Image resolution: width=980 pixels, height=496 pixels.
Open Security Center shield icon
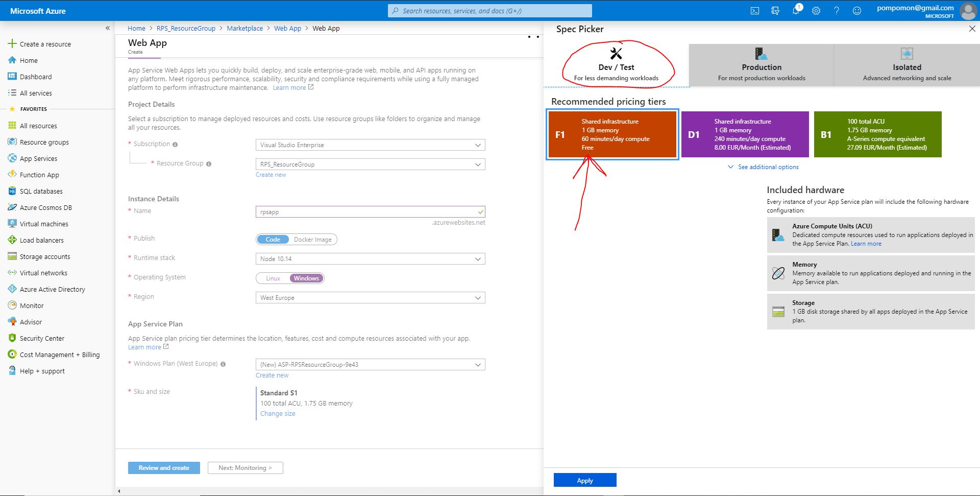click(x=12, y=338)
